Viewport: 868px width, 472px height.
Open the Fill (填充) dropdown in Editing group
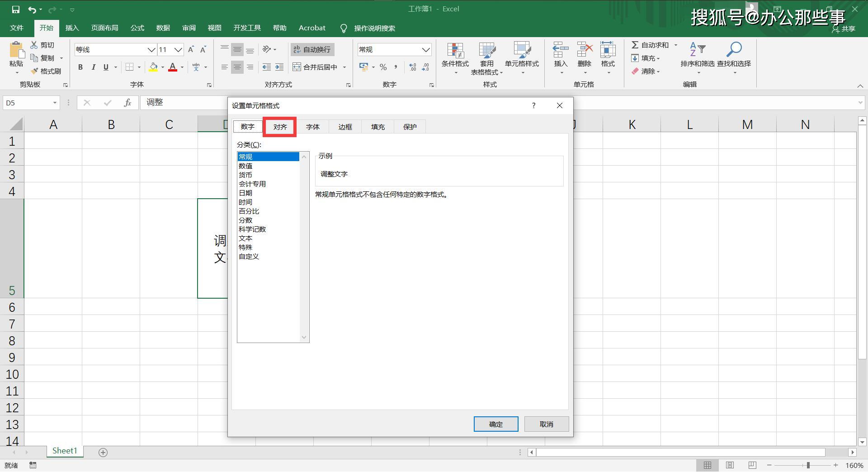[646, 58]
